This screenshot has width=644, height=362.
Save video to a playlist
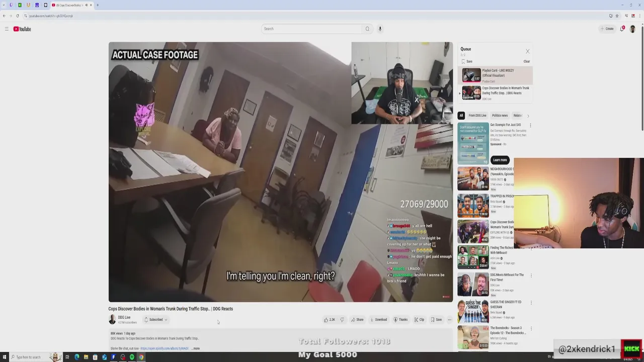436,320
